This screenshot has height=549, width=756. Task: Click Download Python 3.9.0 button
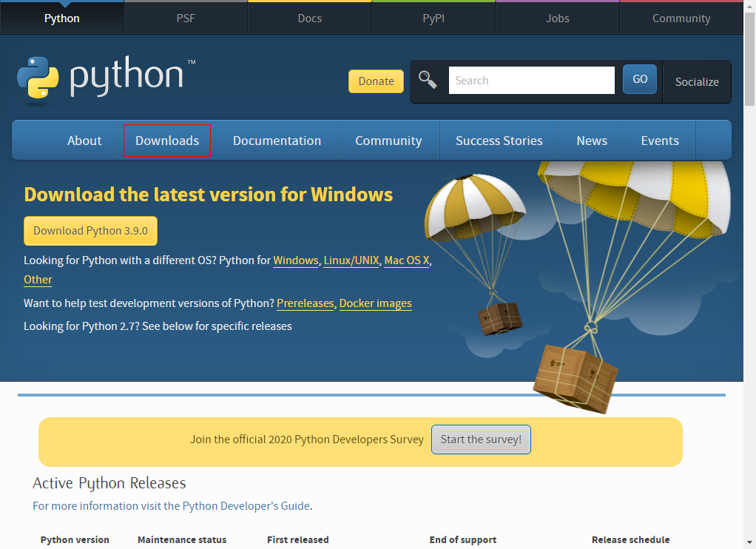click(91, 231)
